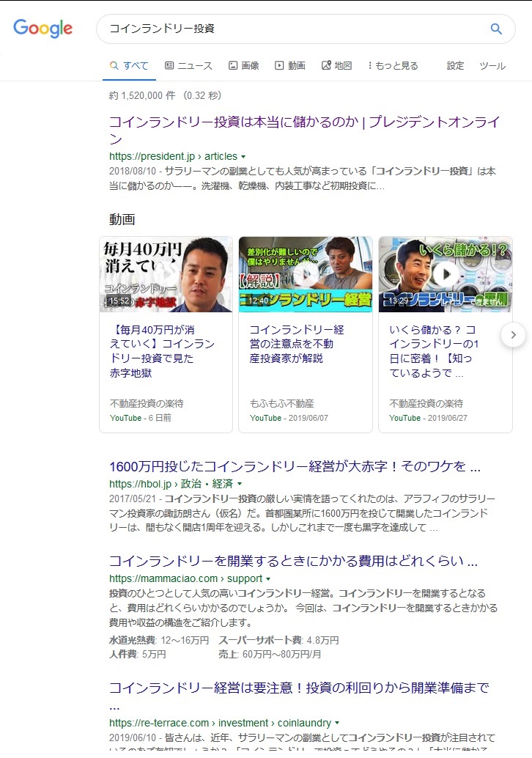Image resolution: width=532 pixels, height=758 pixels.
Task: Open the 画像 image results tab
Action: tap(244, 66)
